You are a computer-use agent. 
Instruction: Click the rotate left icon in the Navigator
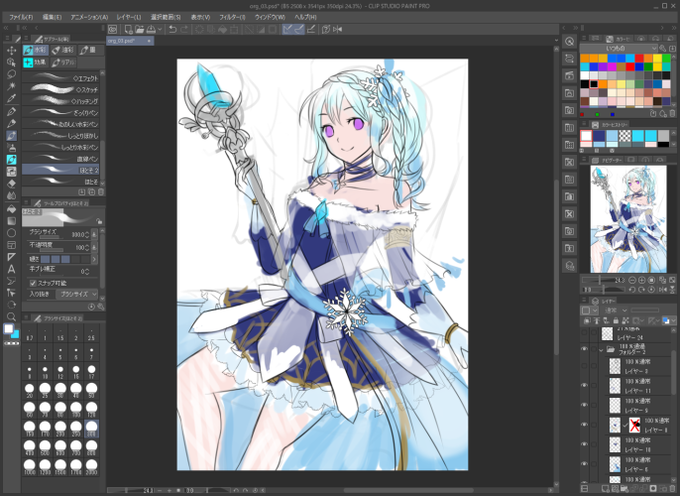pos(632,290)
